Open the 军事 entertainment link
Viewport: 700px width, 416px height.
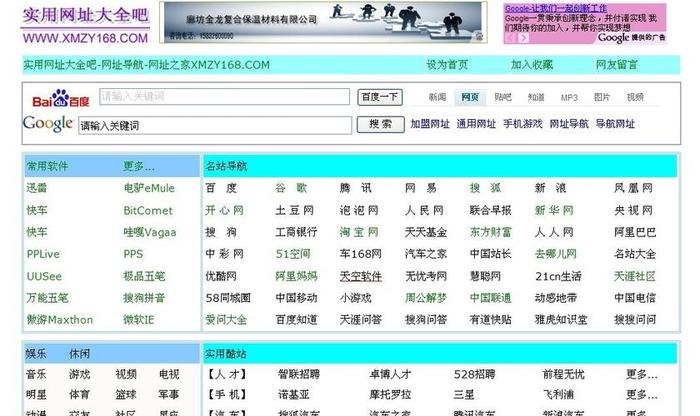(x=169, y=395)
